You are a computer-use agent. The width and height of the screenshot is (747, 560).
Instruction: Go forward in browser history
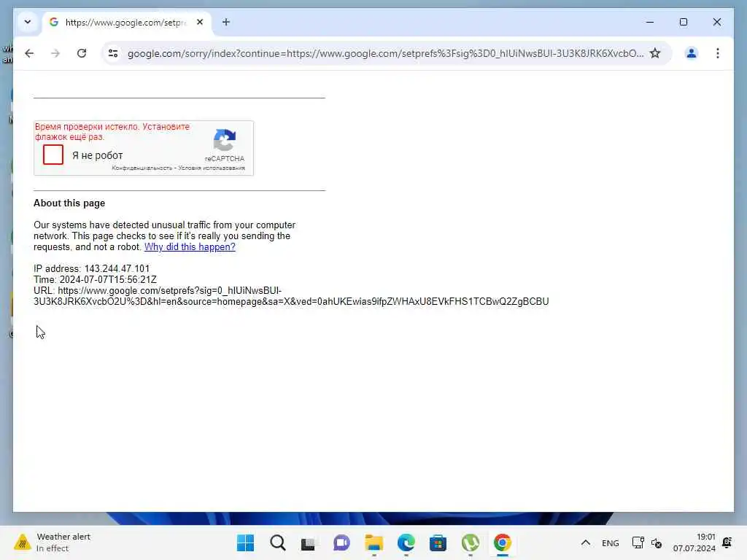(x=55, y=53)
